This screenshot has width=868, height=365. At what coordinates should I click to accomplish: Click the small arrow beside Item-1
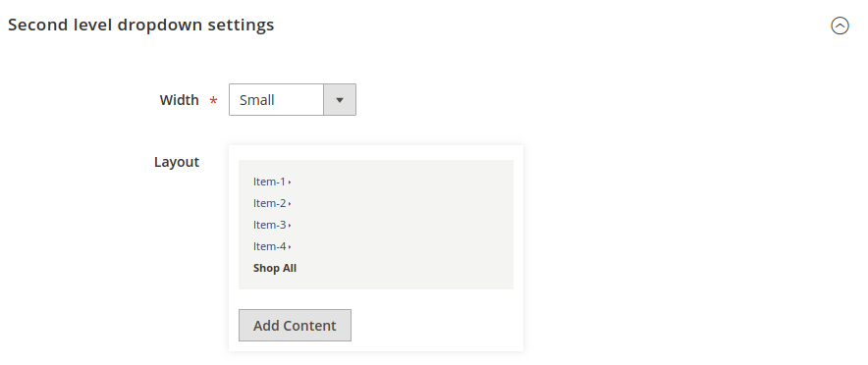[290, 182]
